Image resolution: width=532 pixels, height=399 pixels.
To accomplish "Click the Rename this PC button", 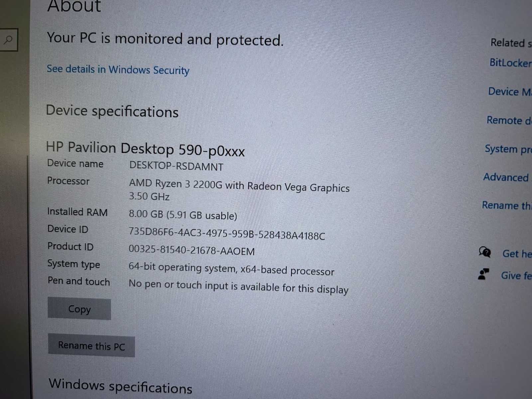I will click(91, 346).
